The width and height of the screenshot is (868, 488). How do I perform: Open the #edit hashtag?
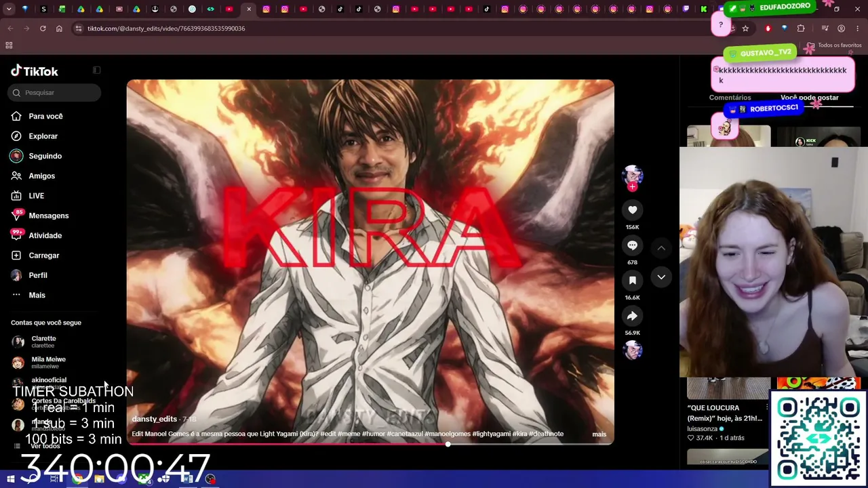(328, 434)
